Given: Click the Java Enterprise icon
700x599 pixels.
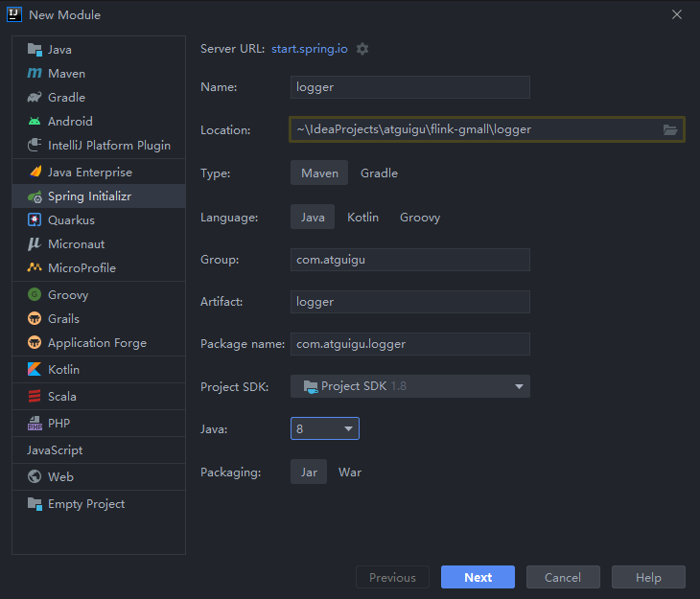Looking at the screenshot, I should [x=35, y=172].
